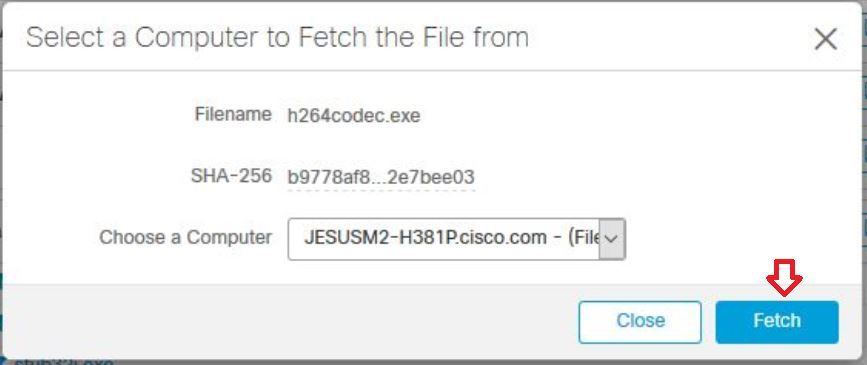Open the JESUSM2-H381P.cisco.com combo box
The image size is (867, 365).
point(457,239)
